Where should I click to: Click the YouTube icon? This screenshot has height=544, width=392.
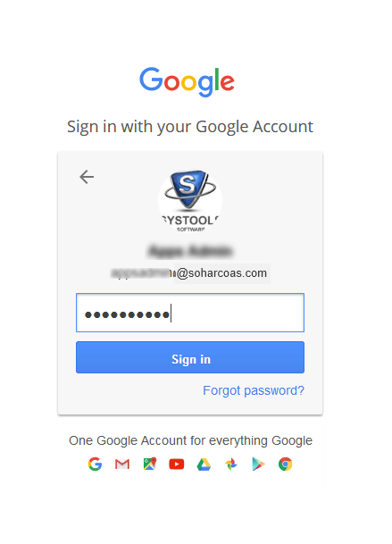point(177,464)
